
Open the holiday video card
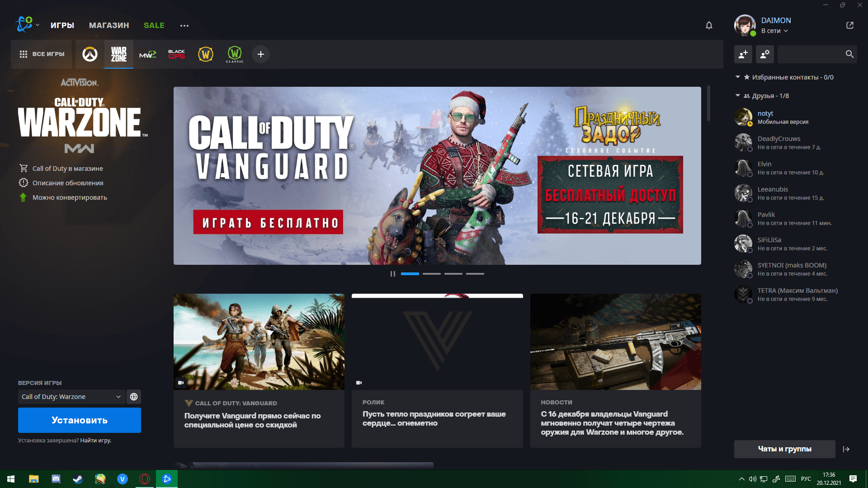[437, 371]
